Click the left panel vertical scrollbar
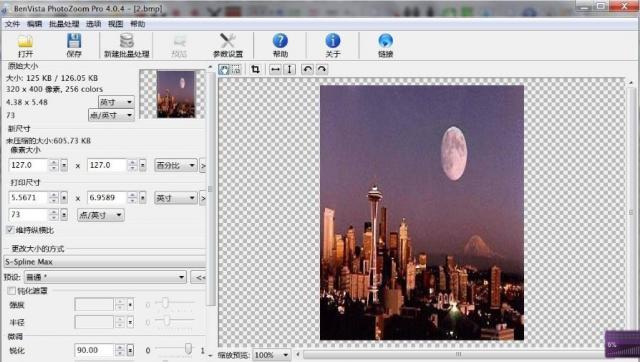Viewport: 640px width, 362px height. [211, 188]
